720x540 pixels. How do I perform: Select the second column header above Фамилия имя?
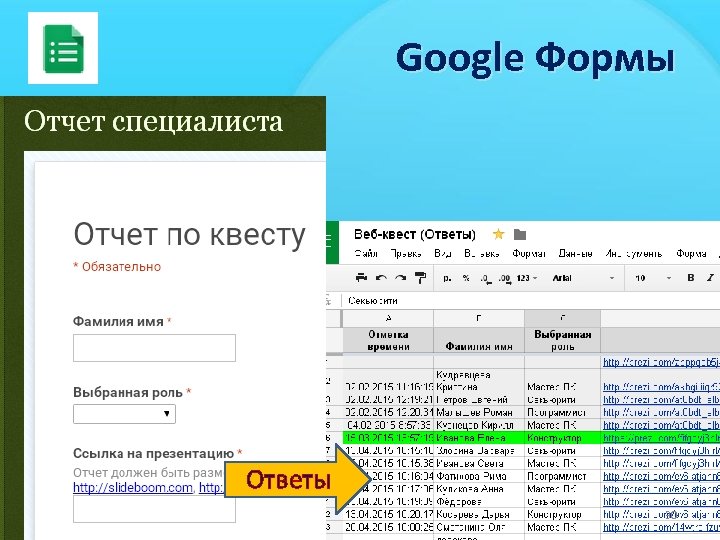tap(478, 318)
